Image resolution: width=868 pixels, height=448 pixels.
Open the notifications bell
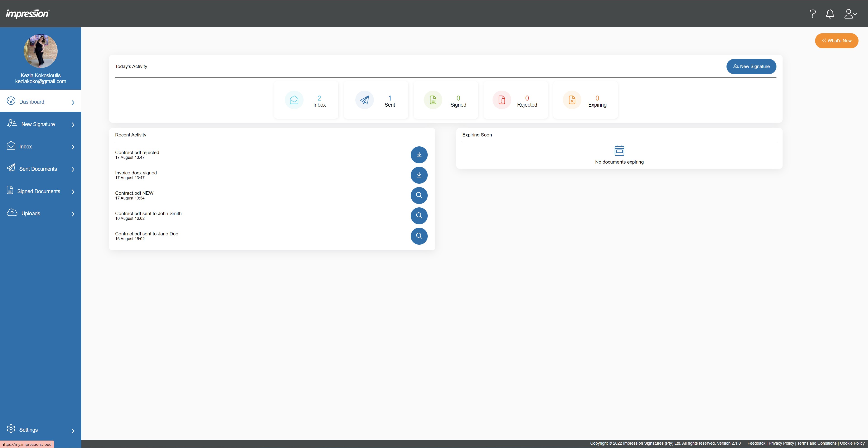[x=830, y=14]
